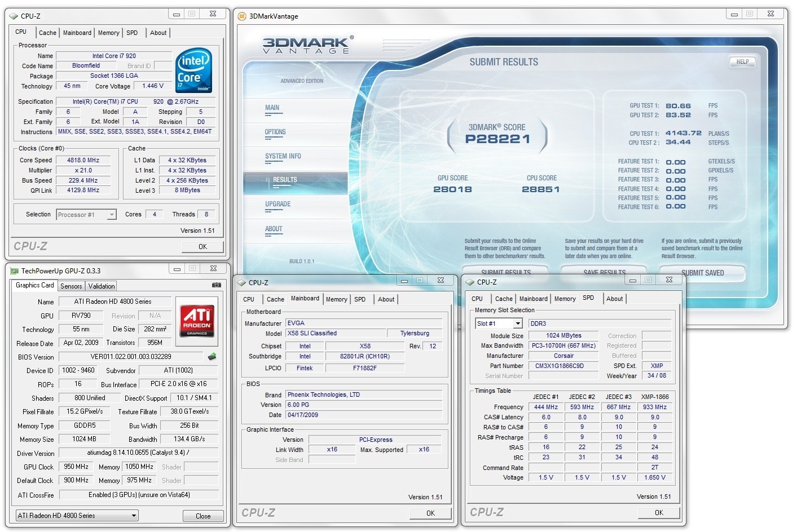Open the ATI Radeon HD 4800 Series GPU dropdown
The image size is (797, 532).
(x=77, y=516)
